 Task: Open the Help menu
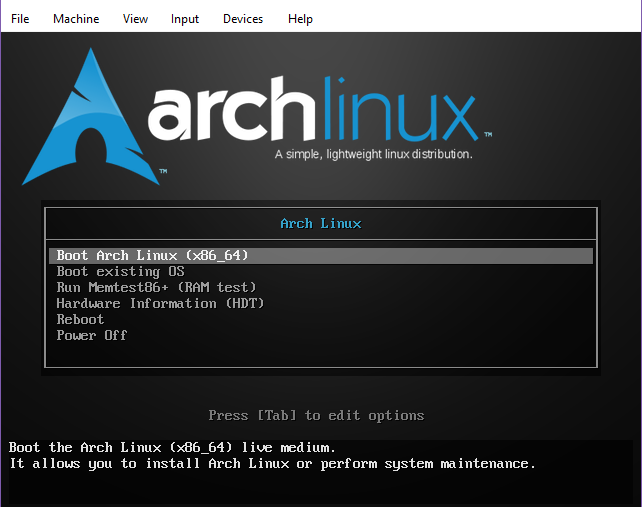click(300, 19)
